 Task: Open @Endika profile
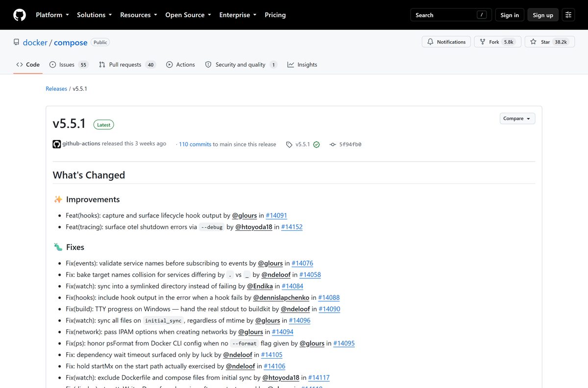point(260,286)
